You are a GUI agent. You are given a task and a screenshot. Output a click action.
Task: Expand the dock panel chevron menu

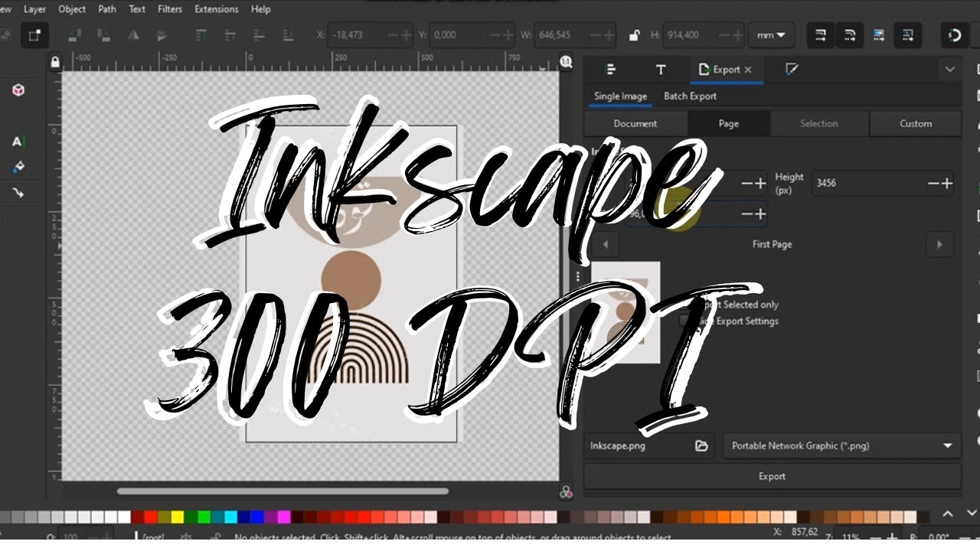click(x=950, y=70)
